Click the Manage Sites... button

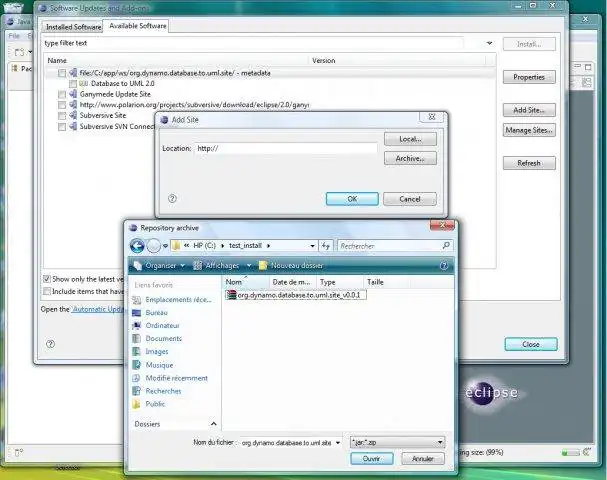(x=529, y=130)
